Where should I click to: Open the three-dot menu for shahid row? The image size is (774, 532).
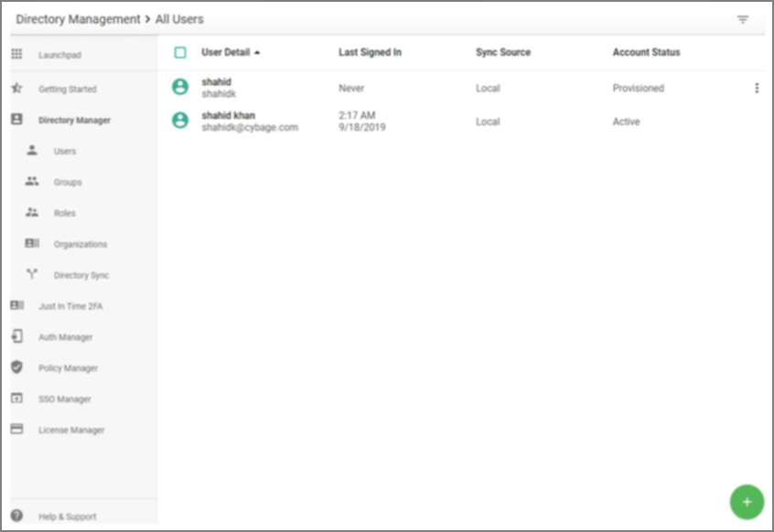(x=757, y=88)
